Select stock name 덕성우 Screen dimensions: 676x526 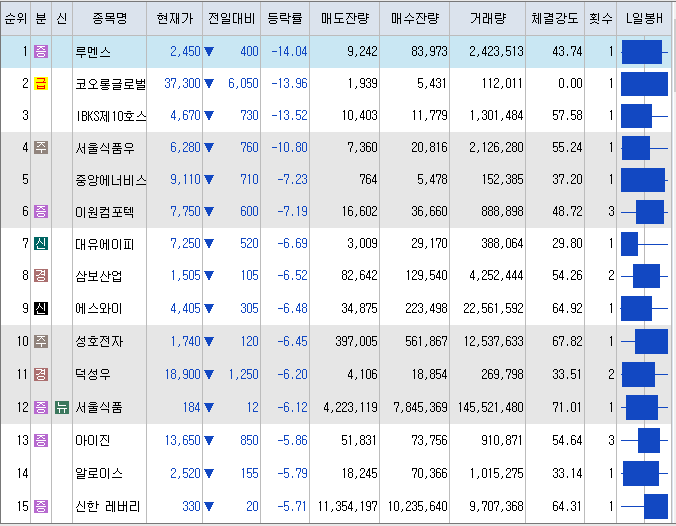[x=93, y=374]
